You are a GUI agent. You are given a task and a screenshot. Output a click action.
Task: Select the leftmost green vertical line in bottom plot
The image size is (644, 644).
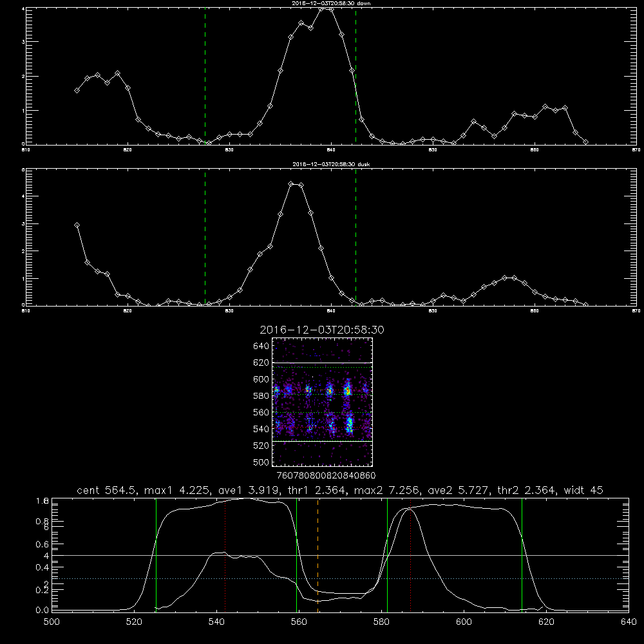coord(156,555)
